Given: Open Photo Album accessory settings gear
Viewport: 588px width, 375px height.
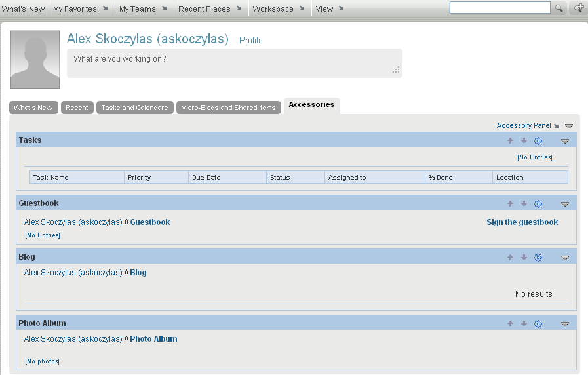Looking at the screenshot, I should (x=538, y=324).
